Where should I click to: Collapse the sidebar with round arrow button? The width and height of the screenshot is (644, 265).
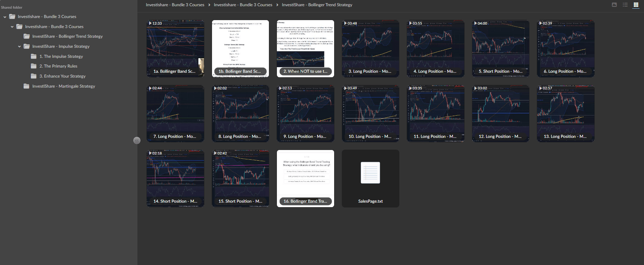click(137, 140)
